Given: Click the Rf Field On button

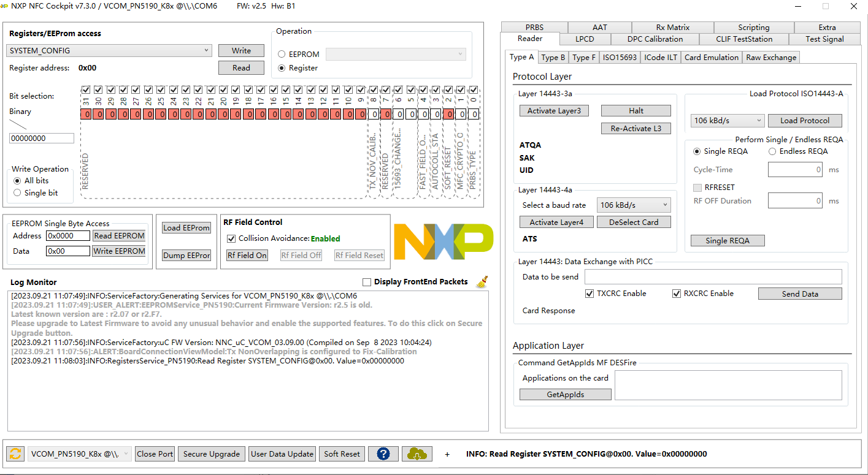Looking at the screenshot, I should pos(247,255).
